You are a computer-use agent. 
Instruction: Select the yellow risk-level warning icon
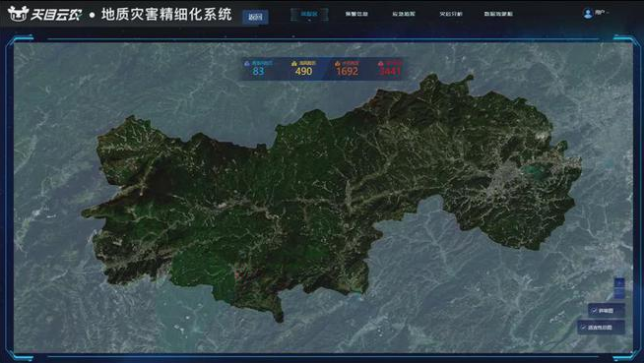(x=293, y=63)
